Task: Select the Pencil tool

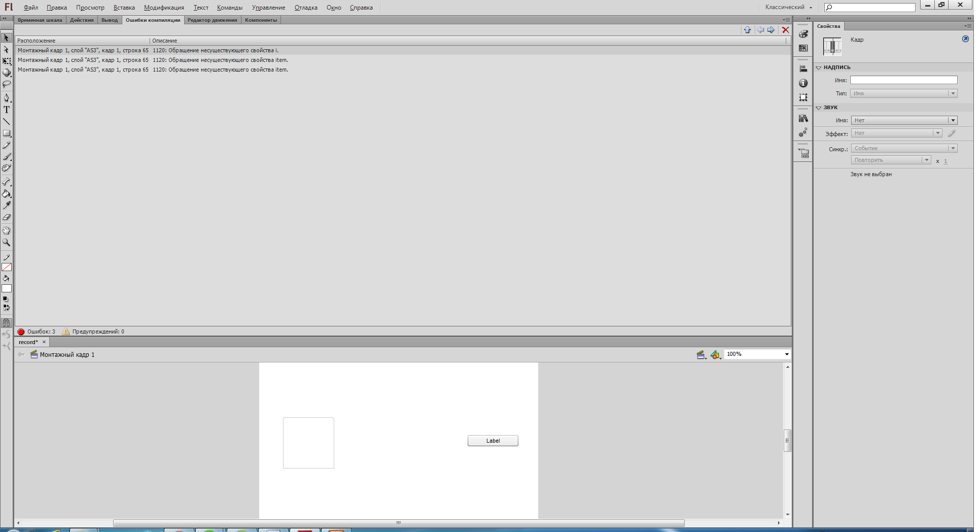Action: [7, 146]
